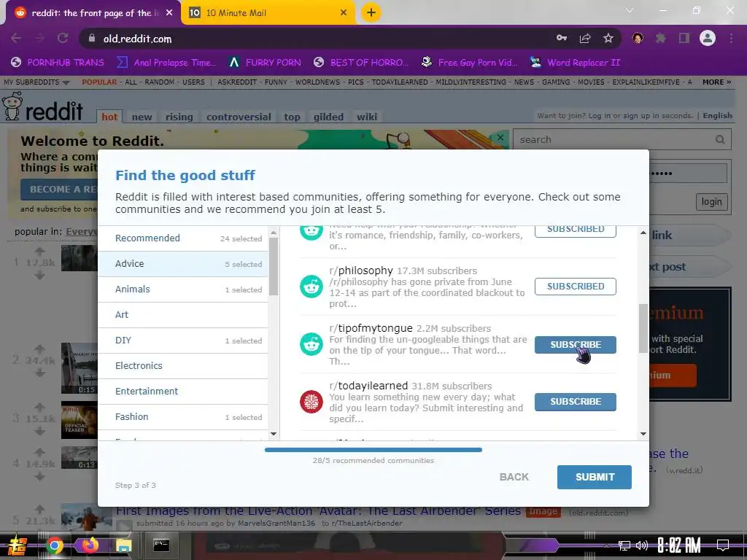Open File Explorer from the taskbar
This screenshot has width=747, height=560.
(x=124, y=545)
